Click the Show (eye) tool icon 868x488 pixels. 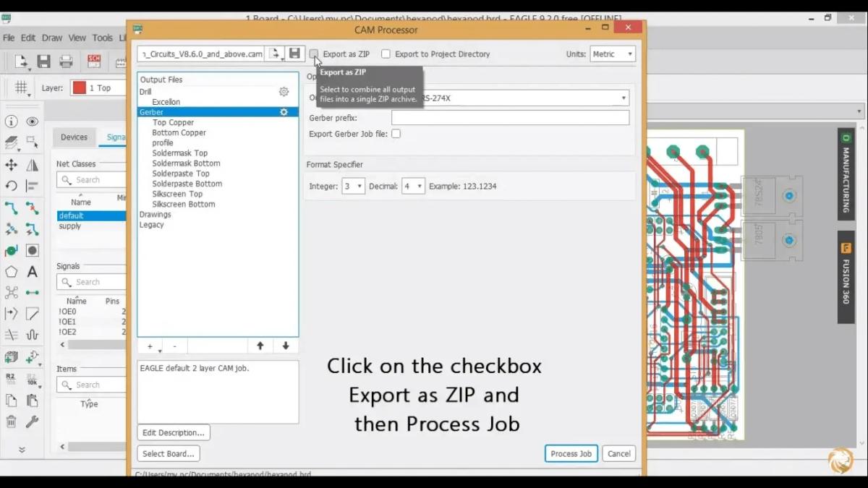32,121
